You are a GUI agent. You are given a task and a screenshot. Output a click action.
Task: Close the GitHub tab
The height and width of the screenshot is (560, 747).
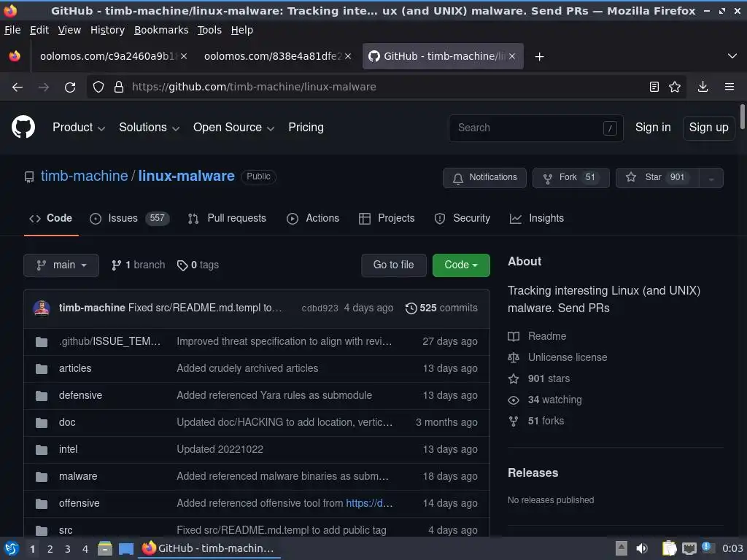[511, 56]
